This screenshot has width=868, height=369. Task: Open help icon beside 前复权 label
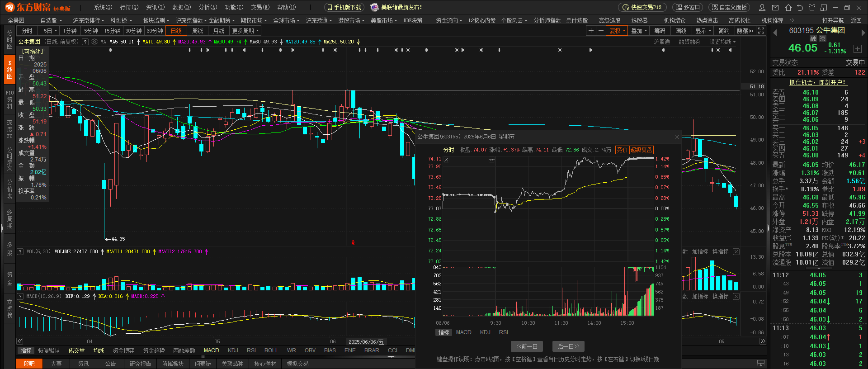tap(85, 42)
